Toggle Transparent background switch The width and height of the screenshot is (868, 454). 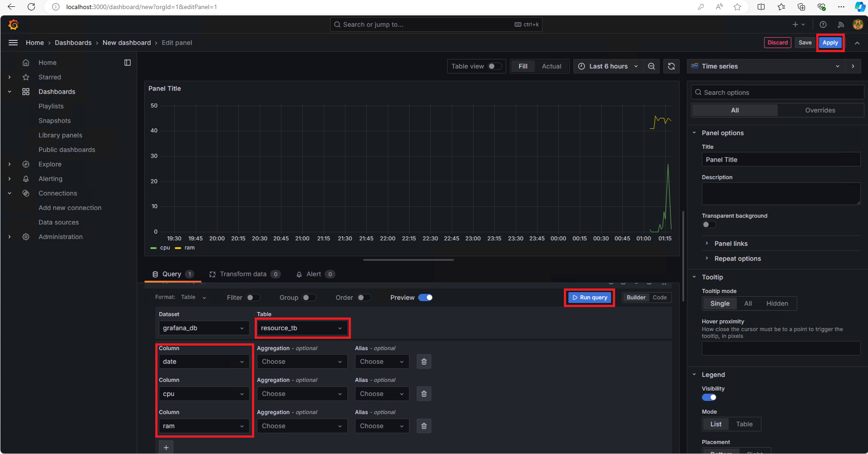pos(709,225)
